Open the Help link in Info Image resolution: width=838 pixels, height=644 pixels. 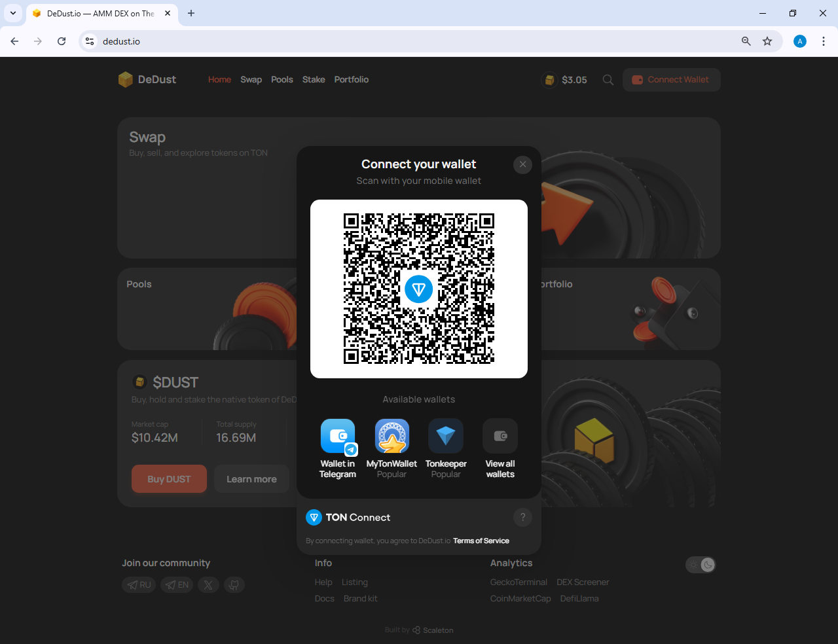(x=323, y=582)
